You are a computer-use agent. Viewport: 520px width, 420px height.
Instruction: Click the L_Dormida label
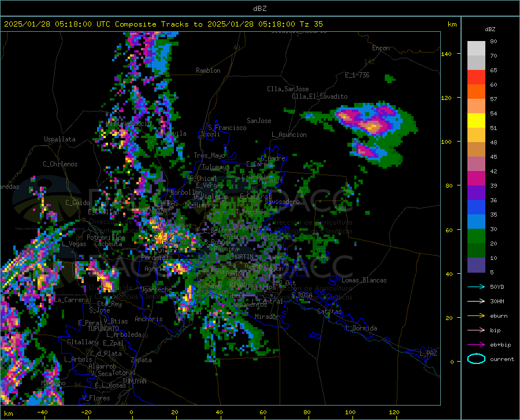point(361,328)
